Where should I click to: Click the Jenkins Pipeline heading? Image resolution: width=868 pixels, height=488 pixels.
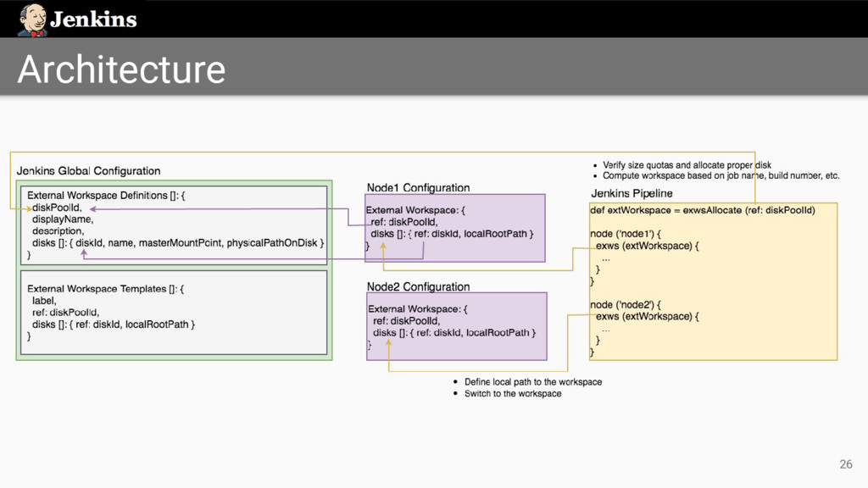coord(632,193)
